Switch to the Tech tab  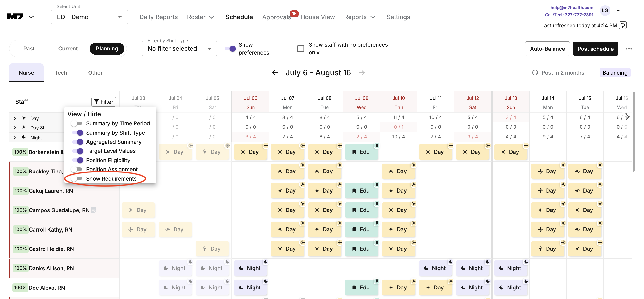pyautogui.click(x=61, y=73)
